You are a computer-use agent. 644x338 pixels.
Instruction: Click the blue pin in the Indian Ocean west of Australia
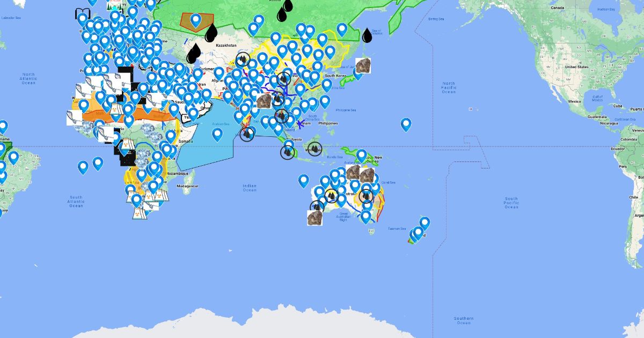tap(304, 181)
